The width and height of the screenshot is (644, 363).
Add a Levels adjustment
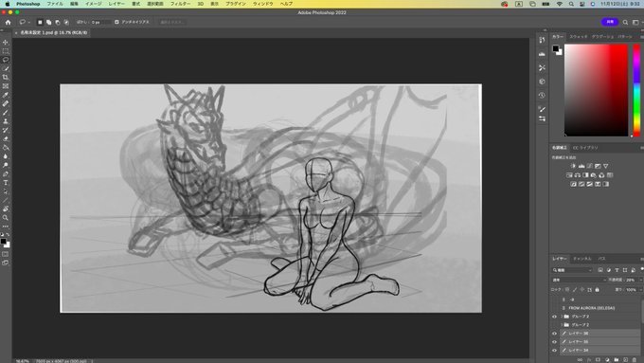(581, 166)
